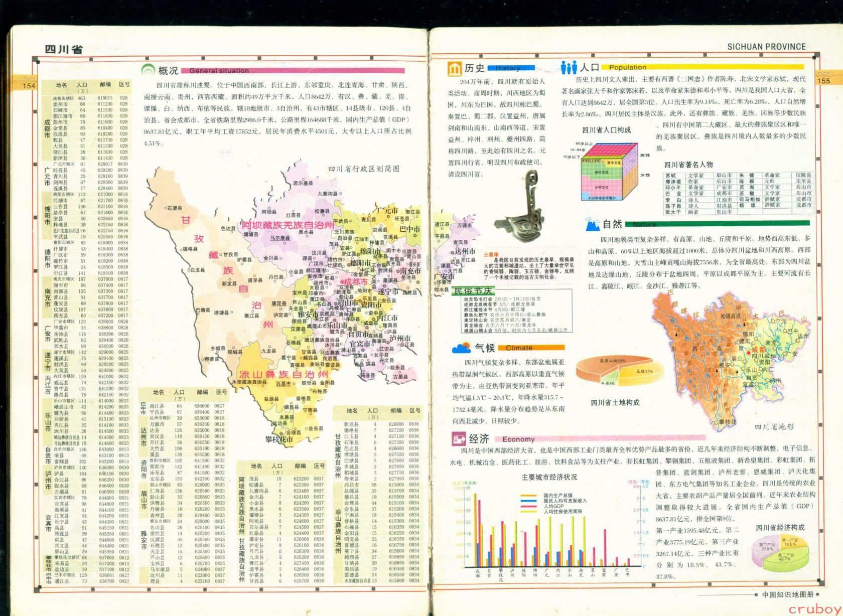
Task: Click the pink factory icon next to 经济
Action: coord(458,439)
